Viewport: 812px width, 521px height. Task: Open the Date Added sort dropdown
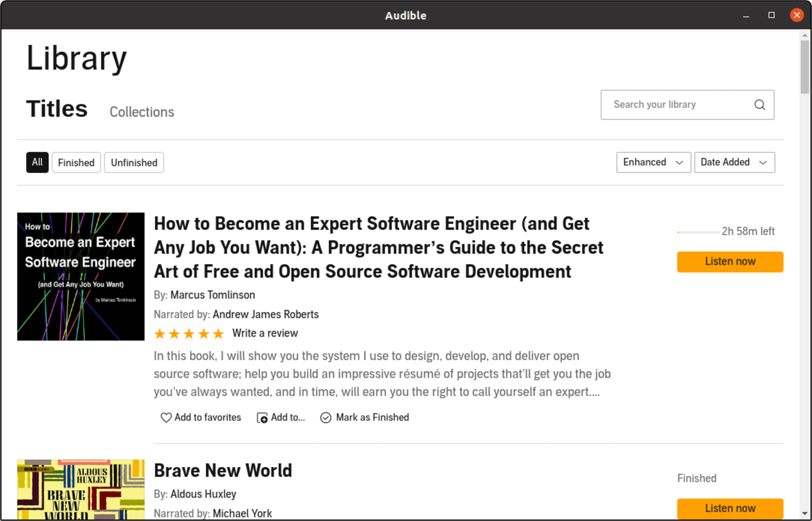point(734,162)
